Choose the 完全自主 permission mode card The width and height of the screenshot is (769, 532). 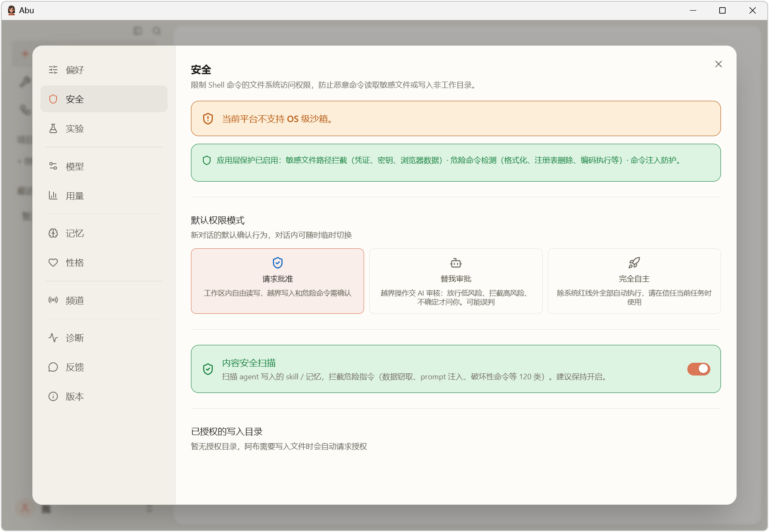pos(634,281)
